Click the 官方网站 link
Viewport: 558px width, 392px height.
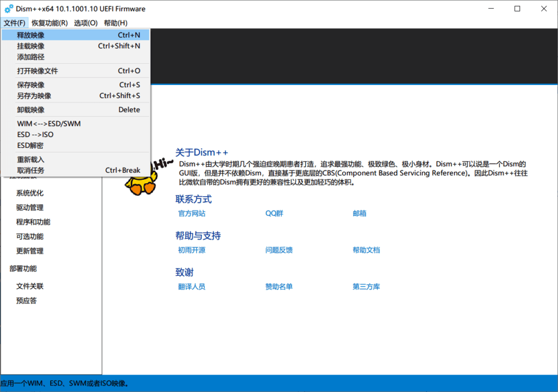click(192, 213)
